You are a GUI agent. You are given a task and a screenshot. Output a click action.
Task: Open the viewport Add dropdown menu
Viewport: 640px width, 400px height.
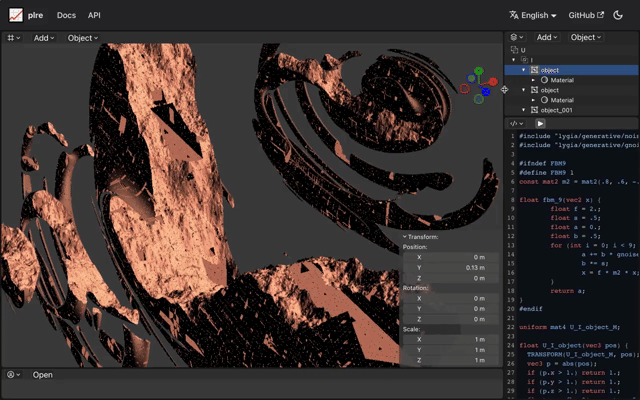tap(45, 38)
